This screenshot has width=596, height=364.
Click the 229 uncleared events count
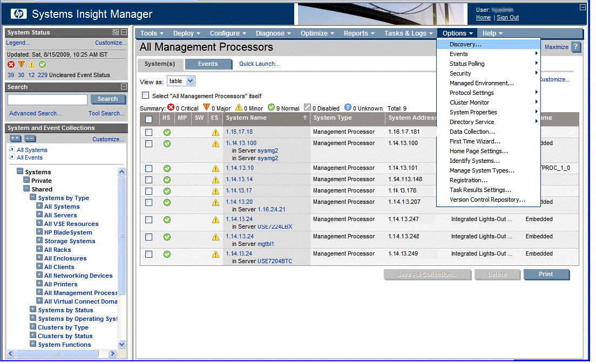tap(43, 75)
